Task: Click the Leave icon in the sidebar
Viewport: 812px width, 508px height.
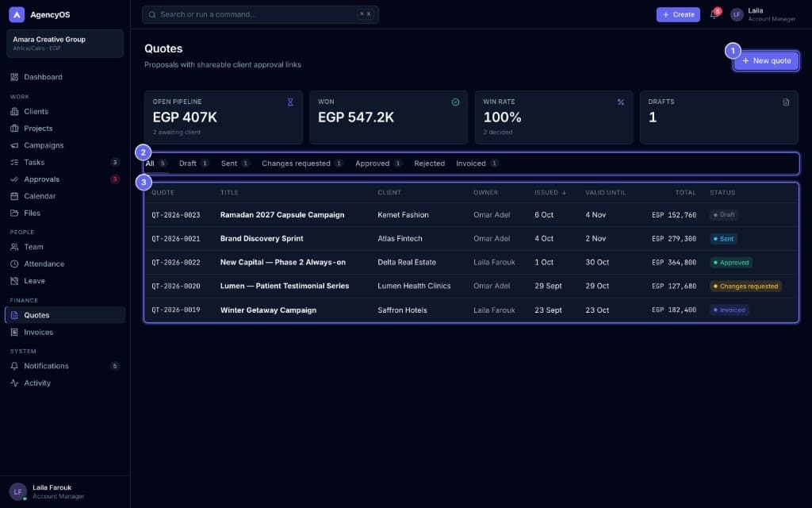Action: 14,281
